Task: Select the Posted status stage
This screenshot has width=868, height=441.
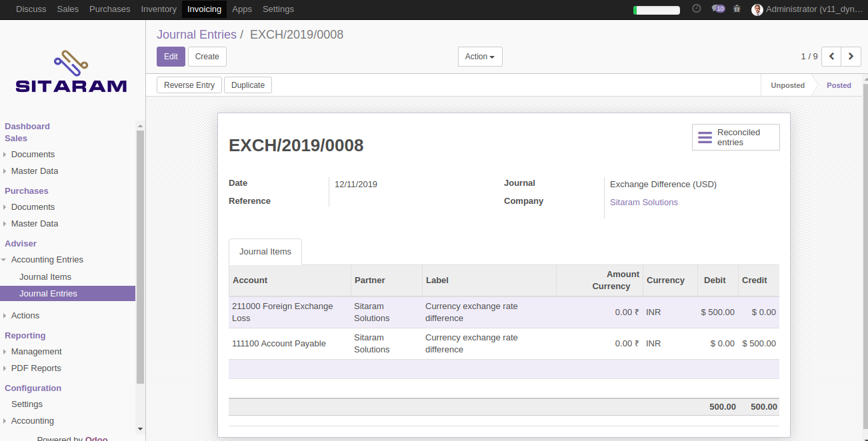Action: coord(839,85)
